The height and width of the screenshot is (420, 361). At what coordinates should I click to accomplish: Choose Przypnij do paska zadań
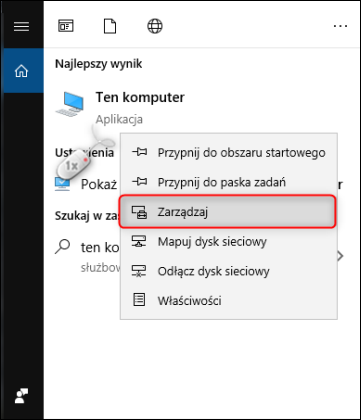[229, 182]
